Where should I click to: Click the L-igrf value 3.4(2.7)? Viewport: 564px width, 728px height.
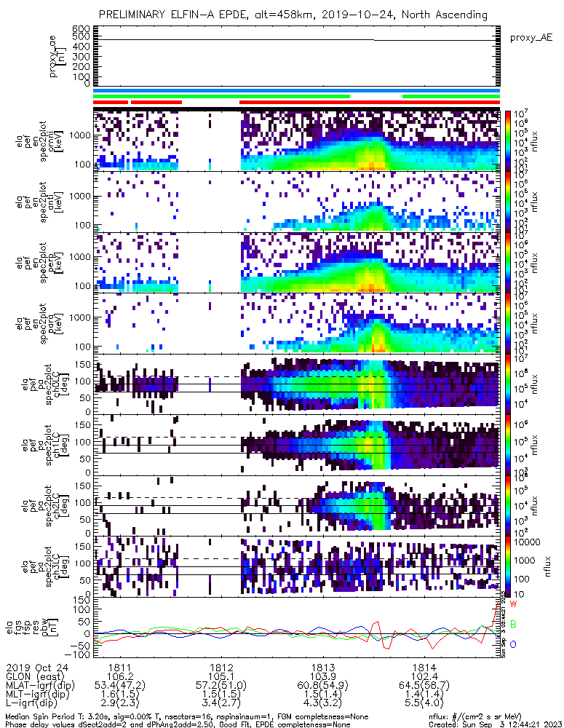[x=221, y=703]
